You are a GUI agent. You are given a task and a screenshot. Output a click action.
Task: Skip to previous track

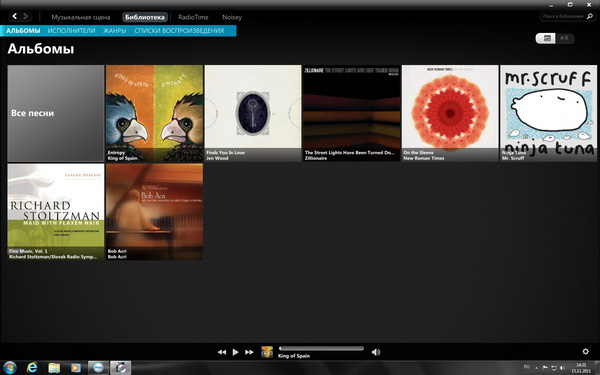click(222, 352)
